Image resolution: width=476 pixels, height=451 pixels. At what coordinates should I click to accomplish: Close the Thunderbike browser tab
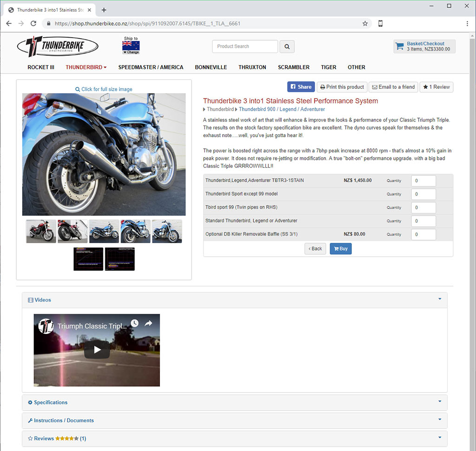click(89, 10)
